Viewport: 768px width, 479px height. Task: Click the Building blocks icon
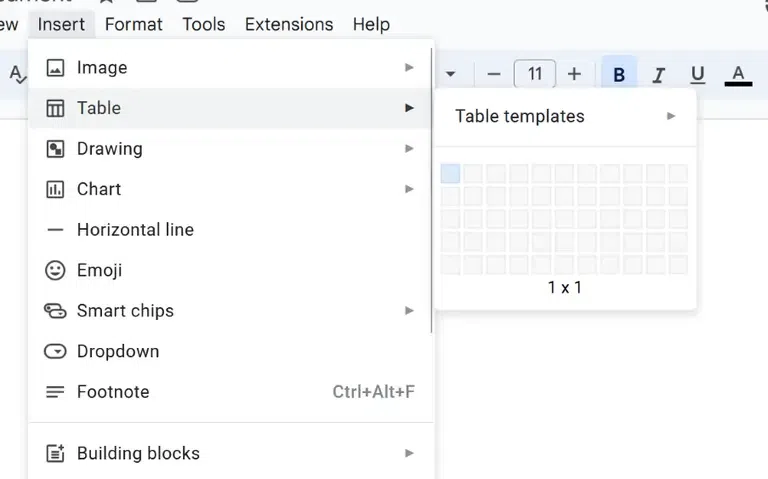coord(56,453)
